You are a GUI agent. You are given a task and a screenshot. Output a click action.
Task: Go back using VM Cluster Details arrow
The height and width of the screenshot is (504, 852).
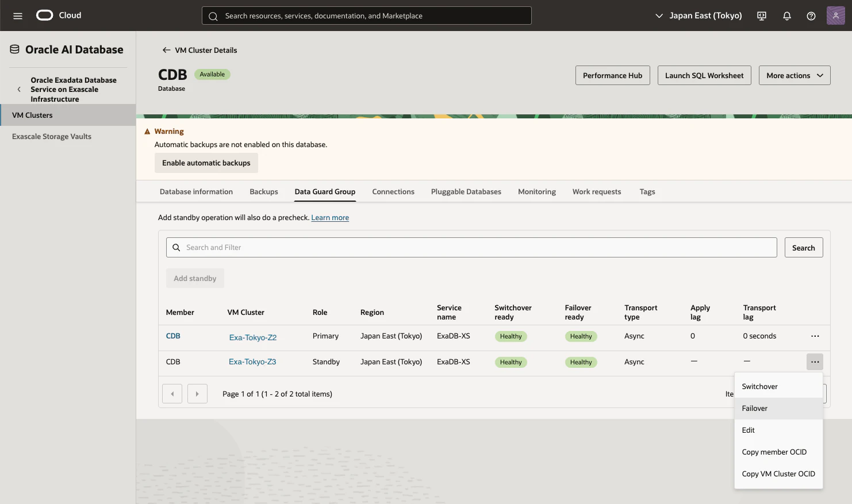point(166,50)
